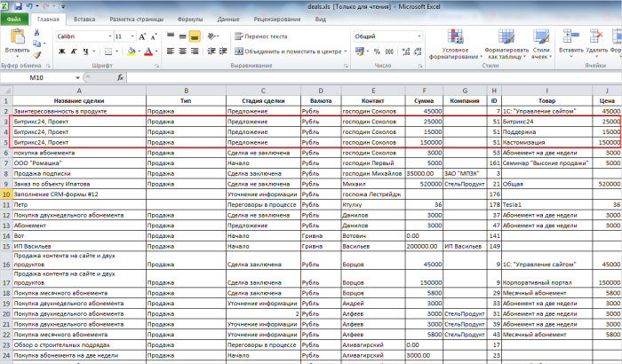This screenshot has height=364, width=622.
Task: Toggle italic (К) formatting
Action: click(x=74, y=51)
